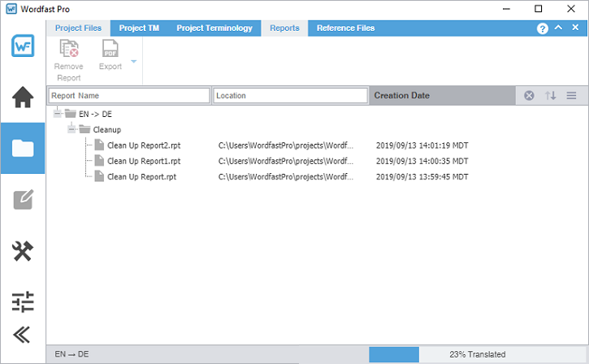
Task: Collapse sidebar with double chevron icon
Action: (x=23, y=335)
